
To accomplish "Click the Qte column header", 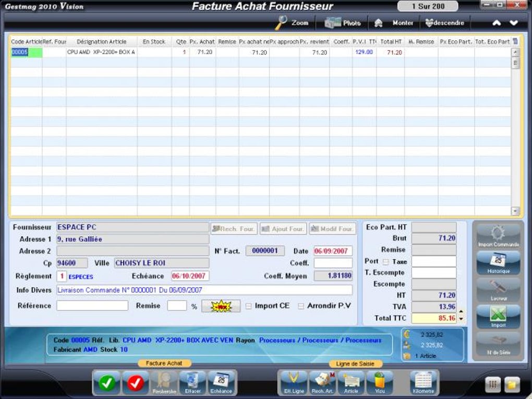I will pyautogui.click(x=181, y=41).
